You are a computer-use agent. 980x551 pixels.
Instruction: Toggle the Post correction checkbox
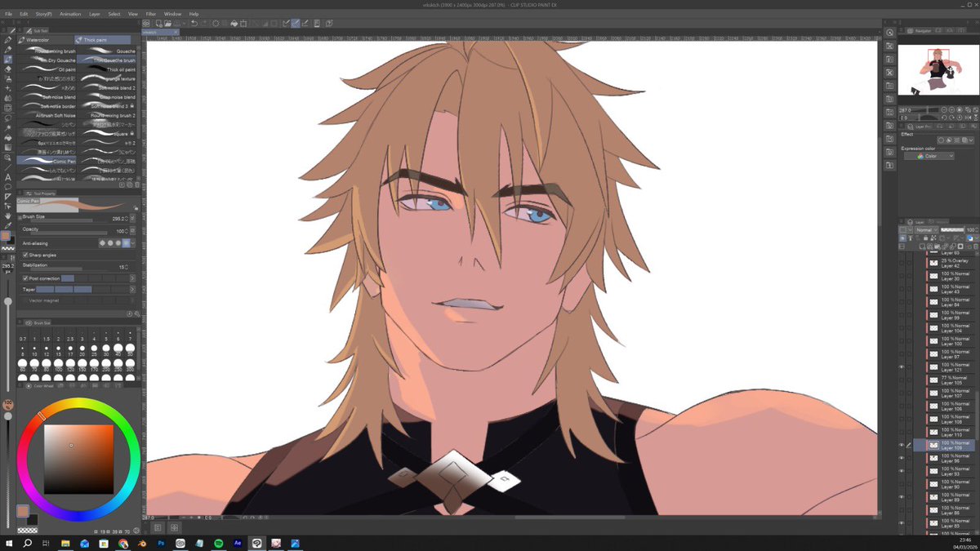[25, 278]
